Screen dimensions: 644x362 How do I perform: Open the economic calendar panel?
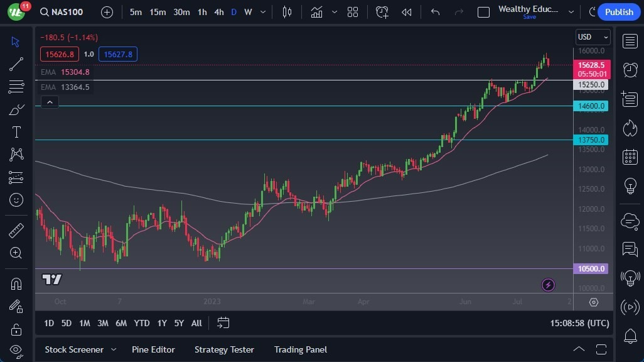pos(630,157)
